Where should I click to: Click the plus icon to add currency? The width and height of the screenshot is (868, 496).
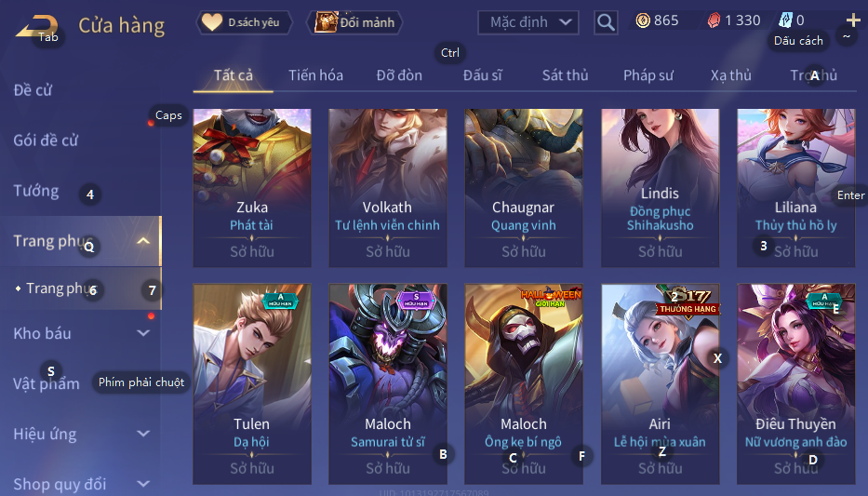click(853, 20)
